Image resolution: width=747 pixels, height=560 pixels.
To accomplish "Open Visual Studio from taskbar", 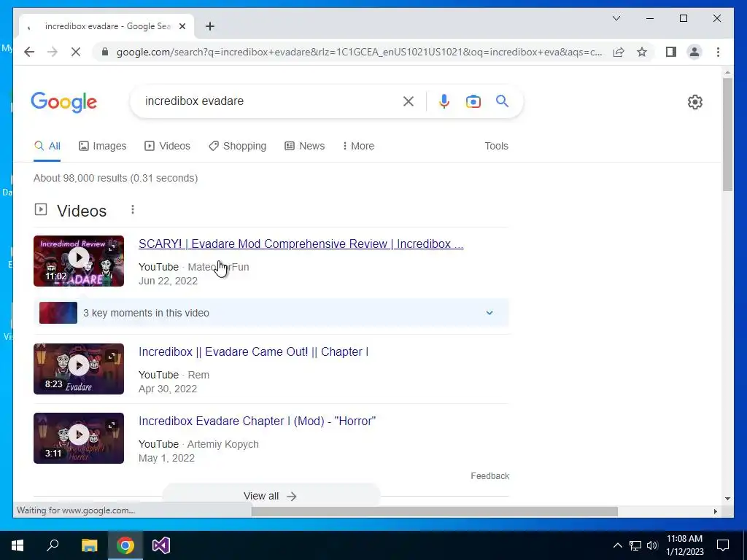I will (x=161, y=545).
